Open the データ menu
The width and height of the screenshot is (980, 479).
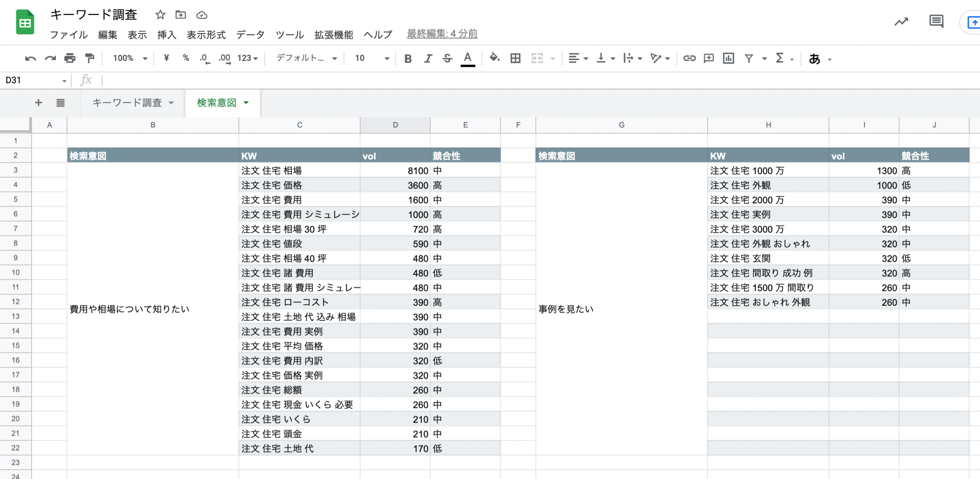pyautogui.click(x=250, y=35)
